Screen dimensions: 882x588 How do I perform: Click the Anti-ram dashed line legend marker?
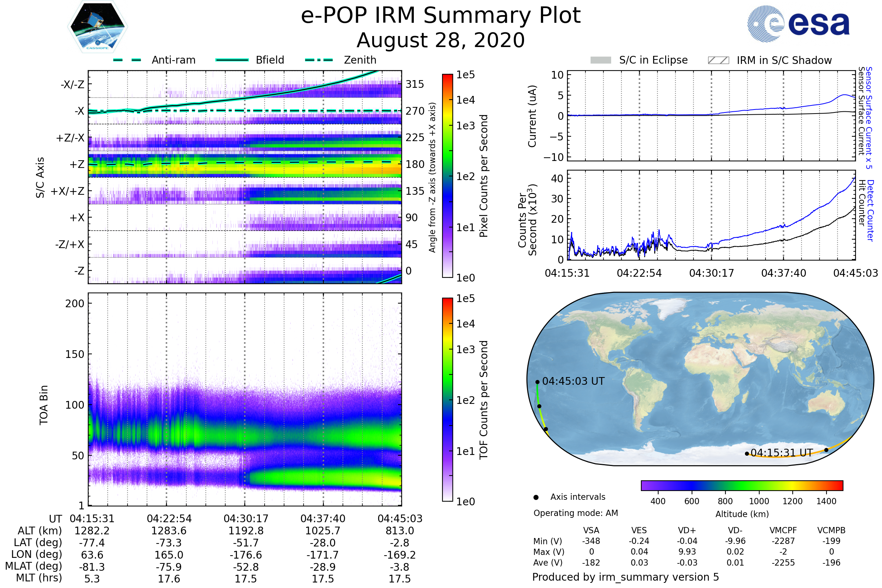(x=127, y=60)
